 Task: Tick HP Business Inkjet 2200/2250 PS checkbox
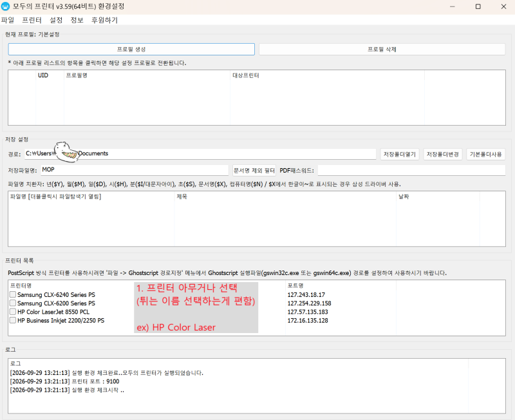pos(13,320)
